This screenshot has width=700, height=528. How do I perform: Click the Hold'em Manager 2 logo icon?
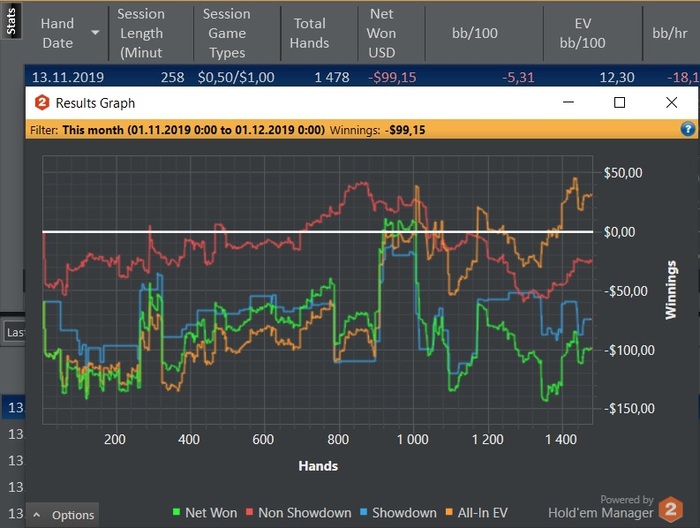pyautogui.click(x=674, y=508)
